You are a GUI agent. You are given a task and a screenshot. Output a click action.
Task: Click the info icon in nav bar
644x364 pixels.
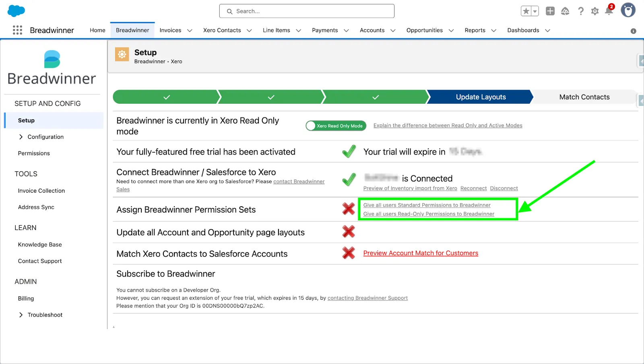pyautogui.click(x=633, y=31)
